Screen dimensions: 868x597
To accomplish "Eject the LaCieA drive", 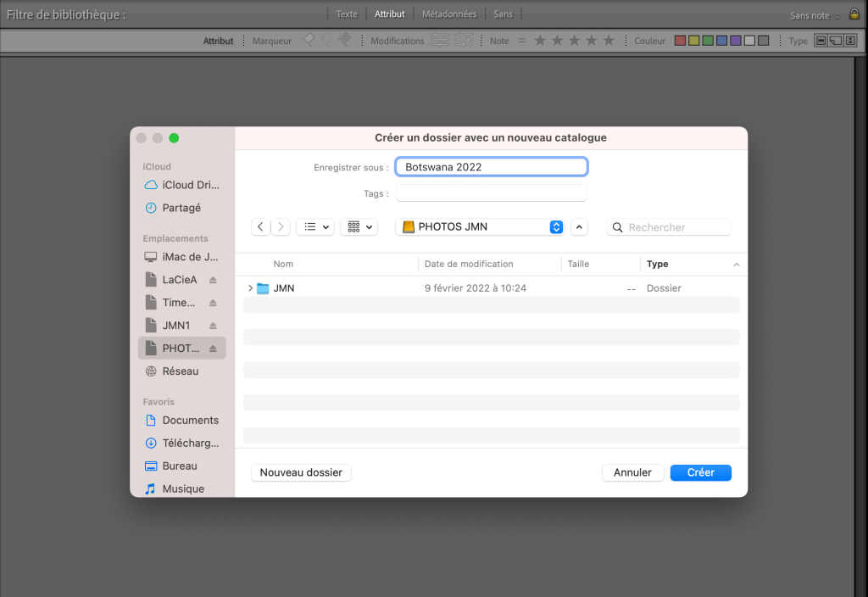I will point(213,280).
